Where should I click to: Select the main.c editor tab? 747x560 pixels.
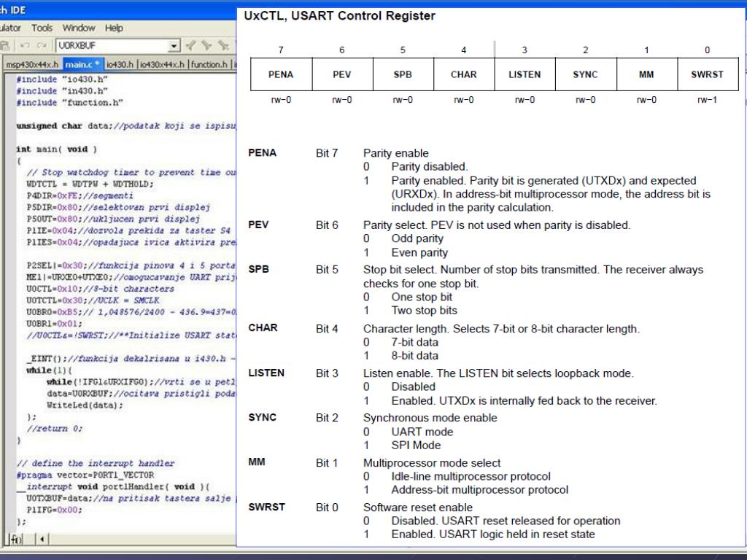click(82, 64)
